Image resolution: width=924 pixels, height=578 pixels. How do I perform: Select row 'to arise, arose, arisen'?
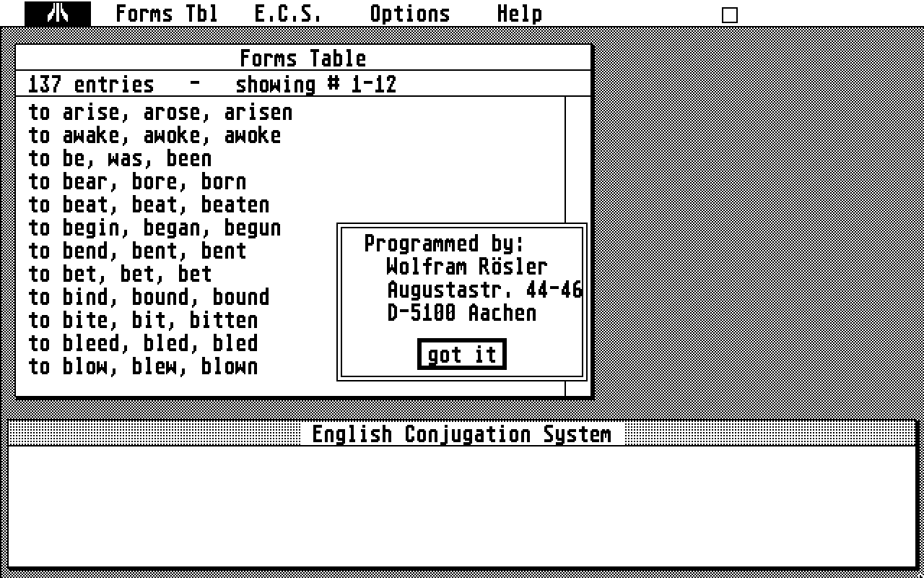[x=160, y=112]
